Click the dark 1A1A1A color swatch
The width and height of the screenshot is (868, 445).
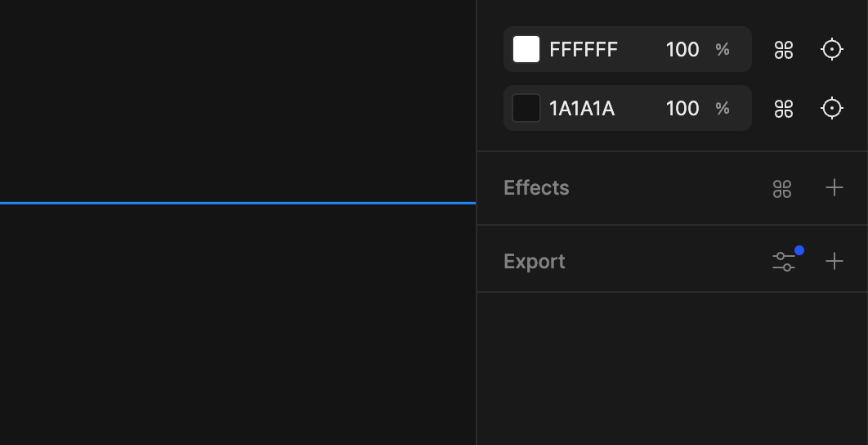(x=526, y=108)
